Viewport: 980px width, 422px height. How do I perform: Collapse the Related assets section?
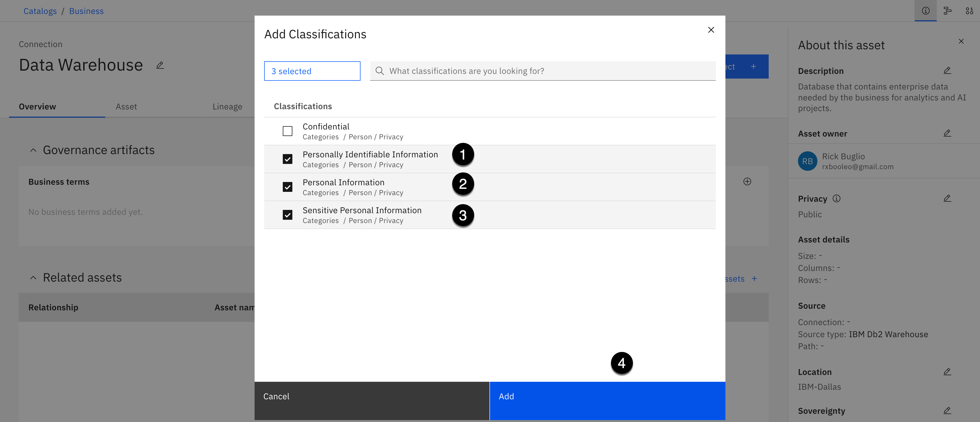tap(33, 278)
